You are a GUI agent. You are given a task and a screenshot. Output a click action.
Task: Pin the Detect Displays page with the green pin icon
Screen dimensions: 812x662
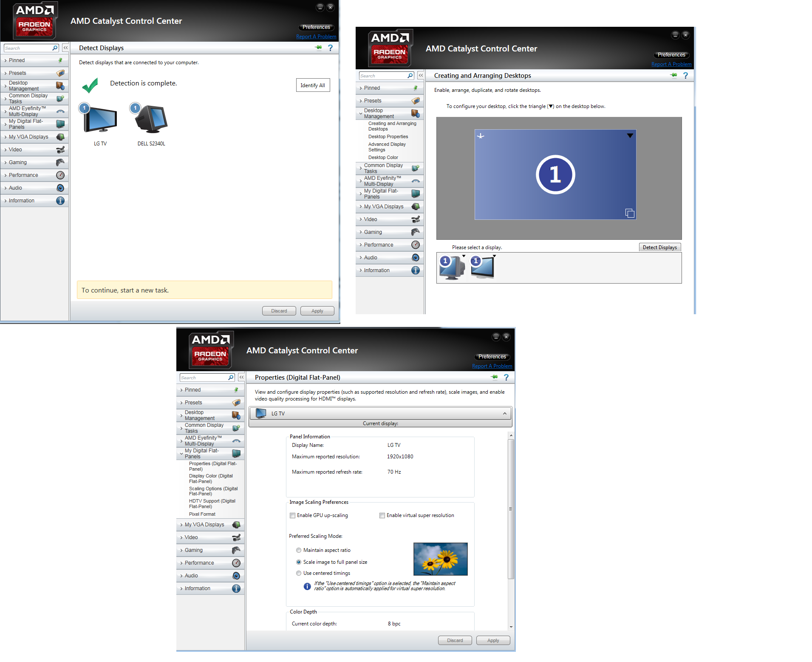coord(318,48)
